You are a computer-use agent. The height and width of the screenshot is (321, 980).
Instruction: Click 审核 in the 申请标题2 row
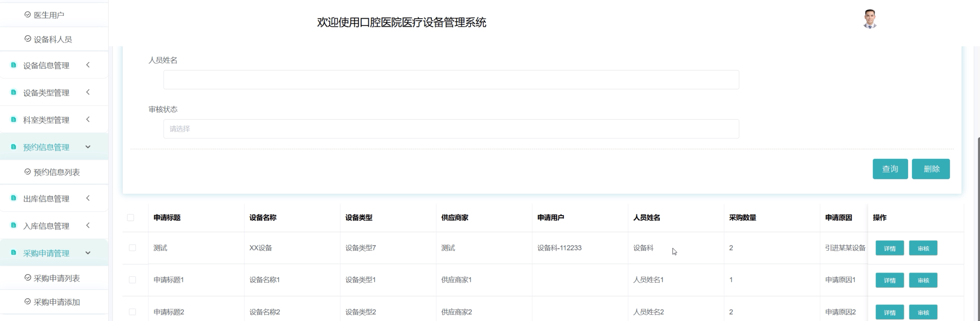click(x=923, y=312)
